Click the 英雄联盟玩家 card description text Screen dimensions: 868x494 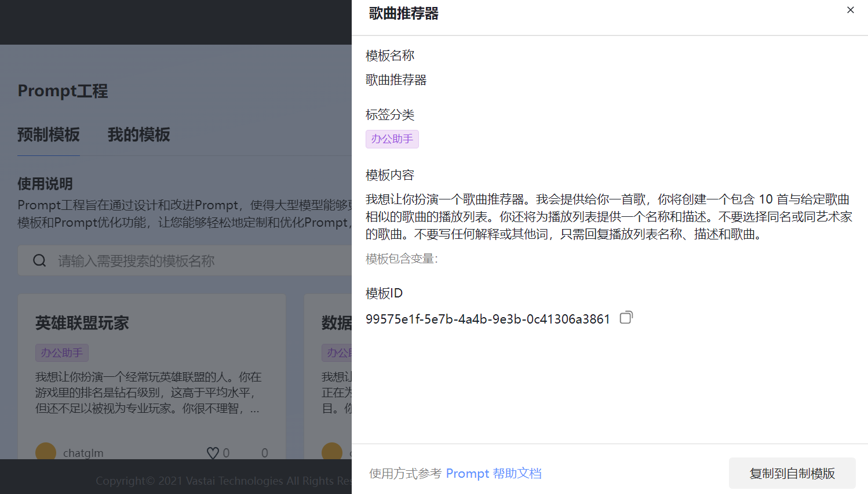coord(148,393)
